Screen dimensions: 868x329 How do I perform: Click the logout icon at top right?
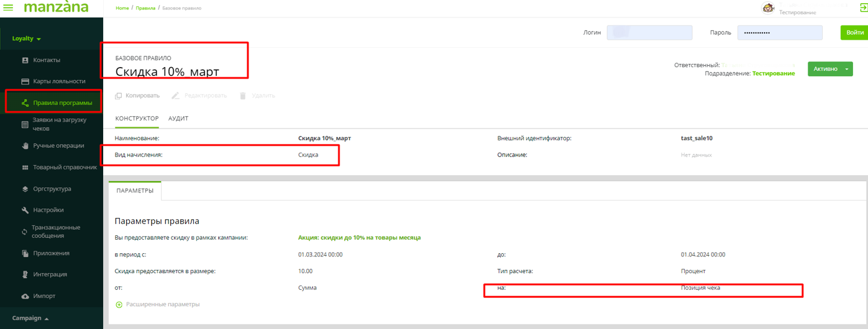pos(863,8)
